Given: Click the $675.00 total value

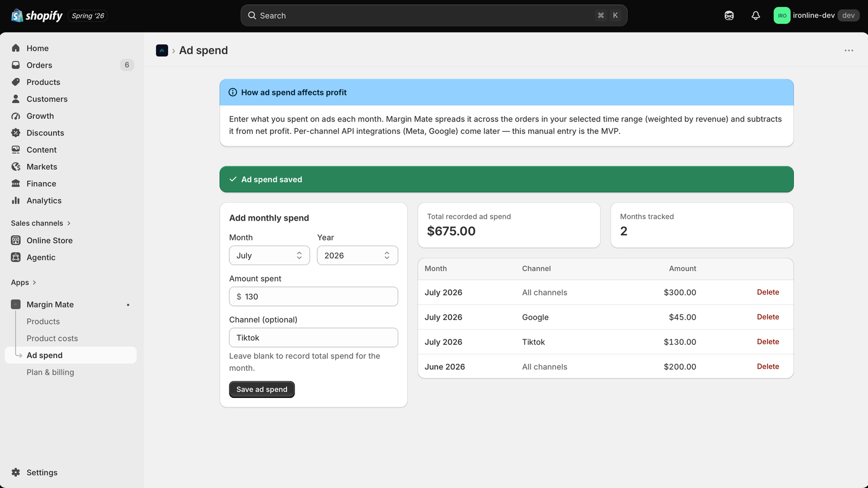Looking at the screenshot, I should [451, 231].
